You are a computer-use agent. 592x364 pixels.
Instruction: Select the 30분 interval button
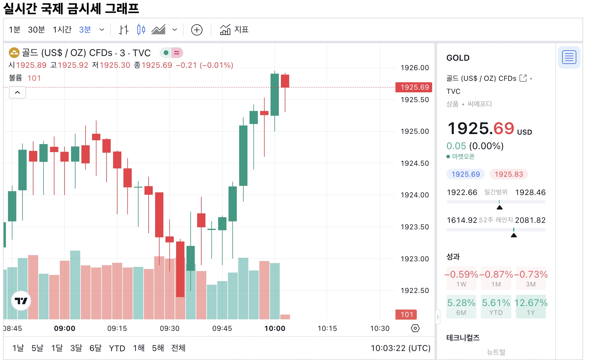coord(36,30)
